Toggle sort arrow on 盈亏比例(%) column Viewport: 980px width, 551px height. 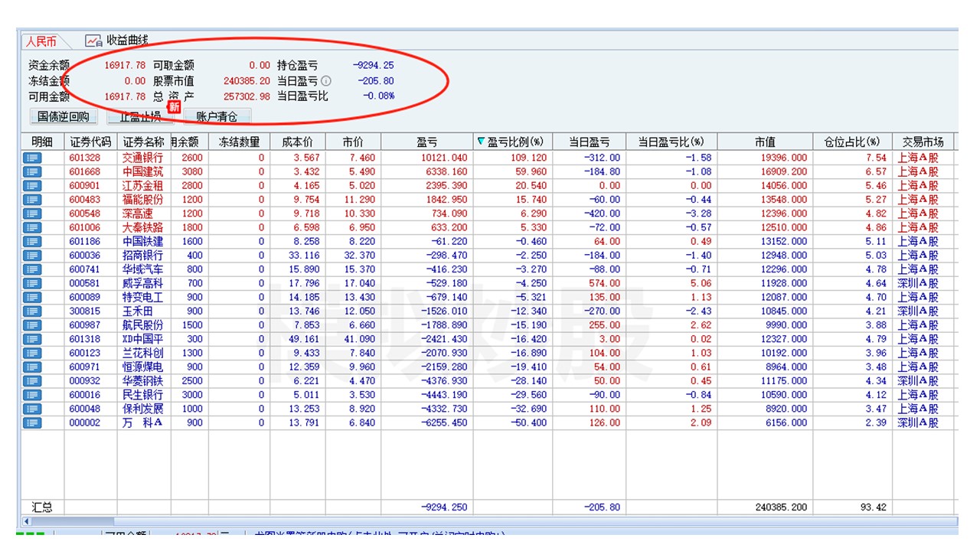click(481, 142)
